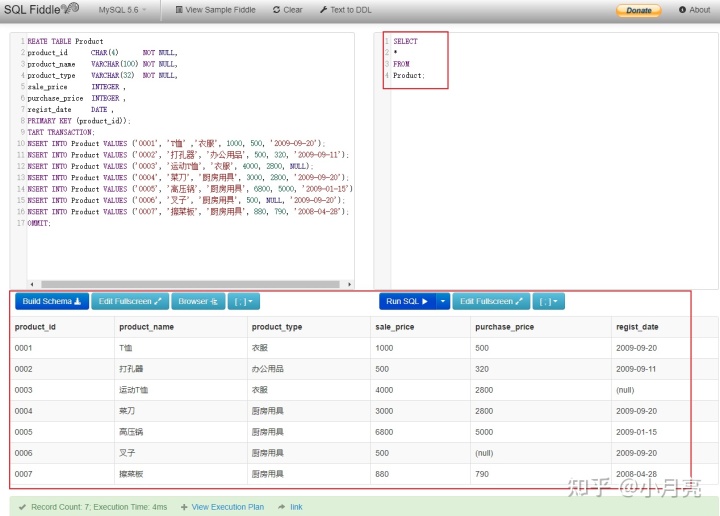Open the About page
Screen dimensions: 720x516
click(694, 10)
